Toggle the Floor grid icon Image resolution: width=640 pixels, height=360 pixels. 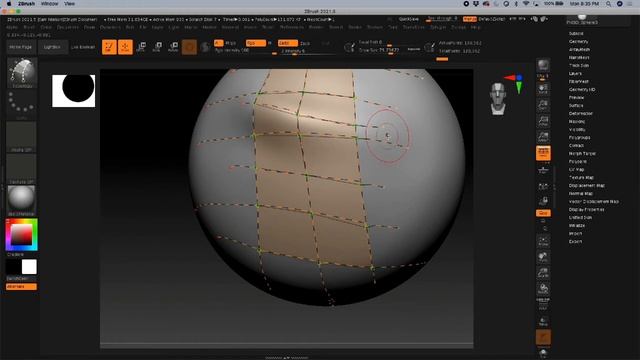[543, 170]
